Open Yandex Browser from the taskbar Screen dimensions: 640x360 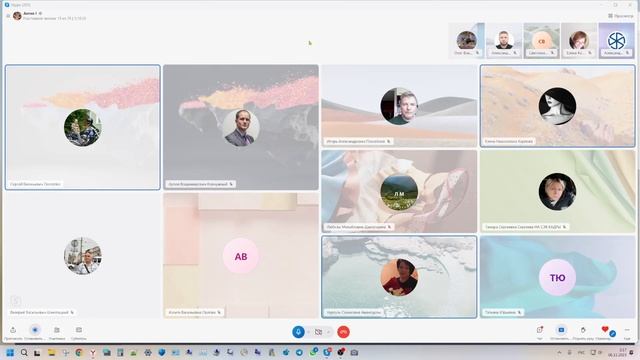(x=93, y=353)
